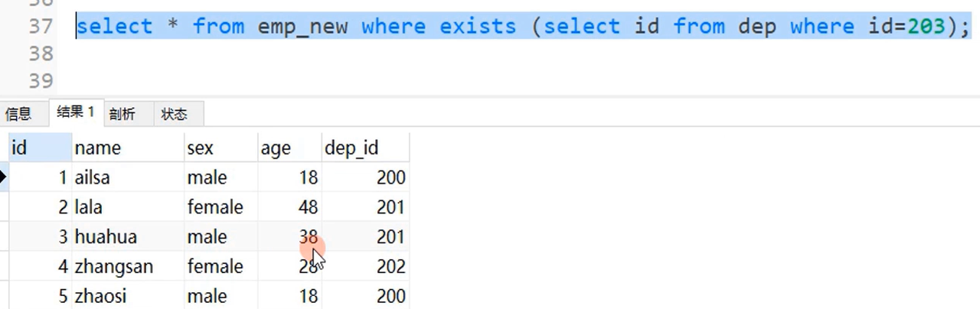
Task: Select the cell containing zhangsan
Action: 128,267
